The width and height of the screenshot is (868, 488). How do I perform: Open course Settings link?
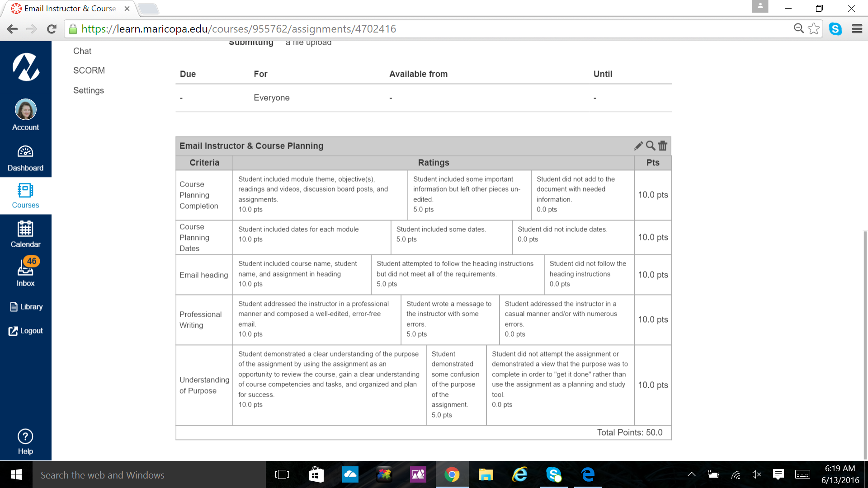(89, 90)
